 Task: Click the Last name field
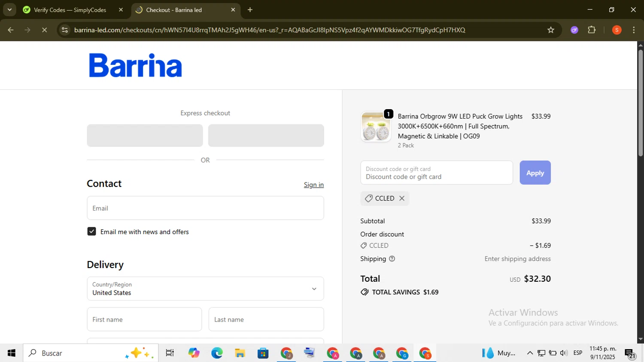(x=266, y=319)
